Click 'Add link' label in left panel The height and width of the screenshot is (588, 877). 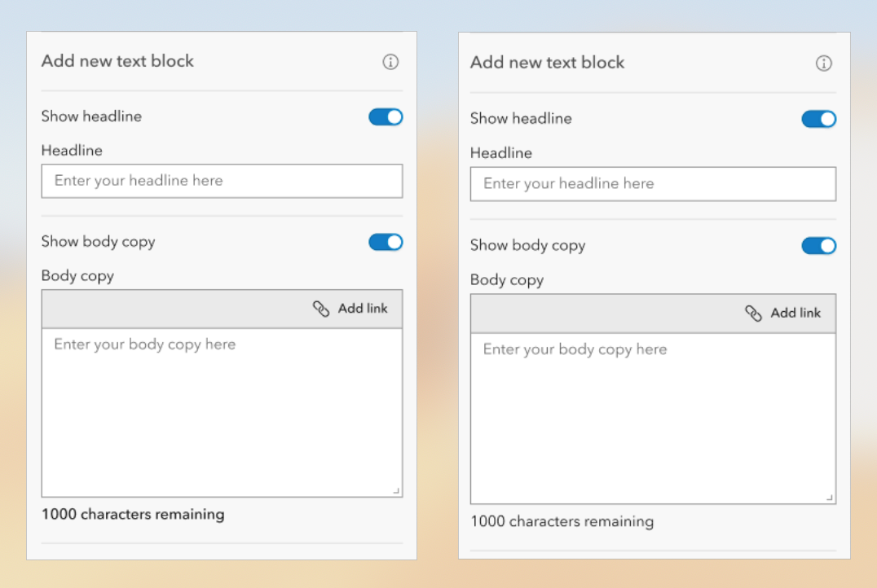363,309
